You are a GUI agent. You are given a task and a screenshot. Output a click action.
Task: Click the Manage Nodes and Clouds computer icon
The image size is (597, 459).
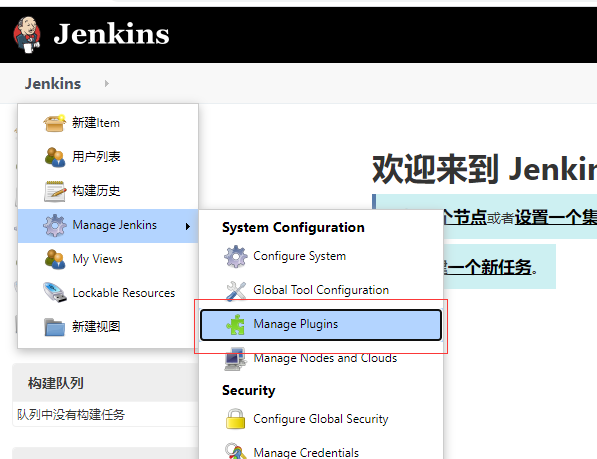(x=235, y=359)
